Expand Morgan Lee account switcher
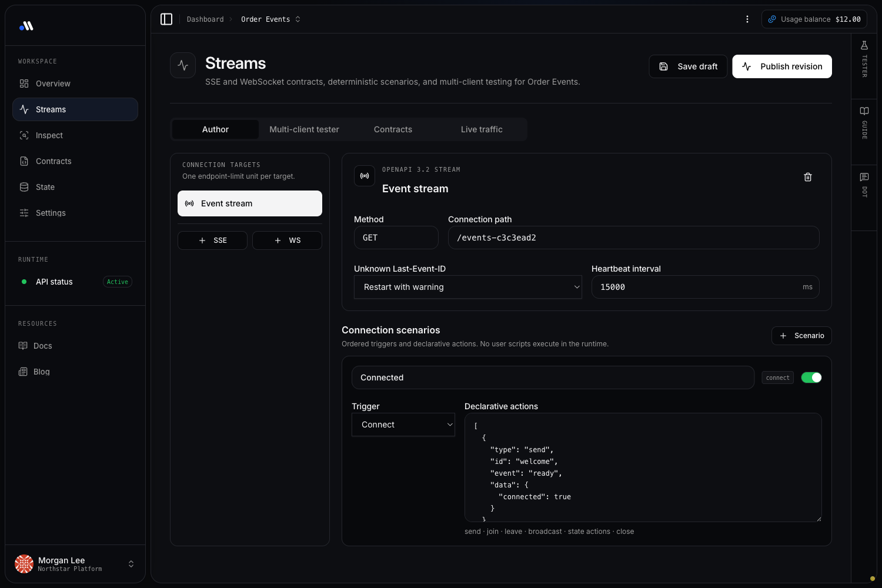This screenshot has width=882, height=588. point(131,564)
